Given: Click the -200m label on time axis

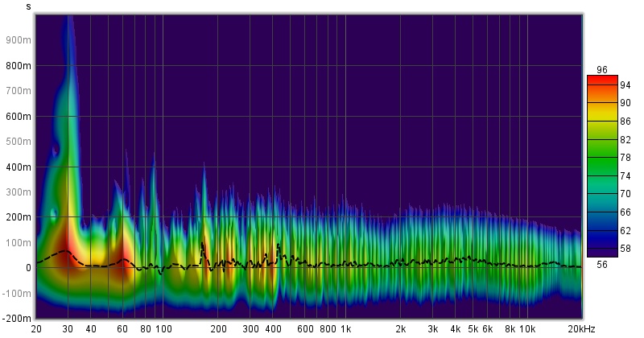Looking at the screenshot, I should [x=16, y=318].
